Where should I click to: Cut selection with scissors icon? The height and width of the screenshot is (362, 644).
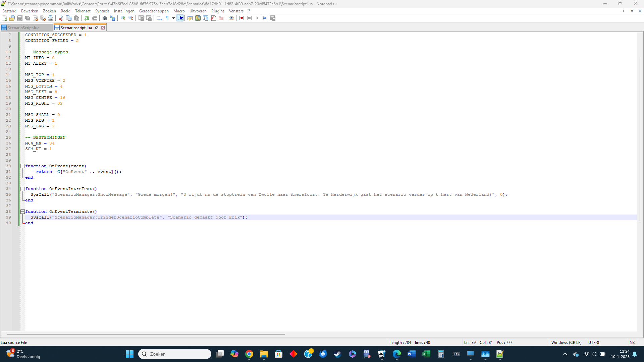[x=61, y=18]
